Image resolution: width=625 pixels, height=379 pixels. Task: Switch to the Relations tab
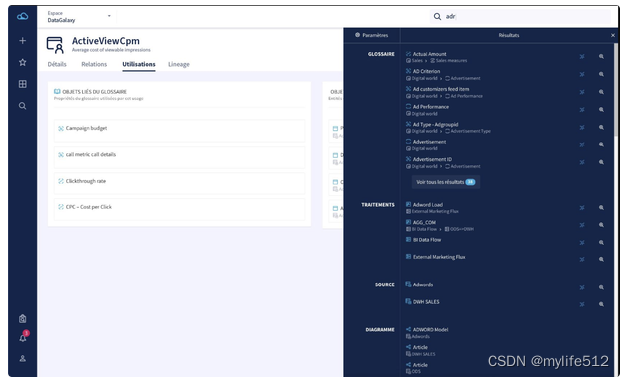click(x=94, y=64)
